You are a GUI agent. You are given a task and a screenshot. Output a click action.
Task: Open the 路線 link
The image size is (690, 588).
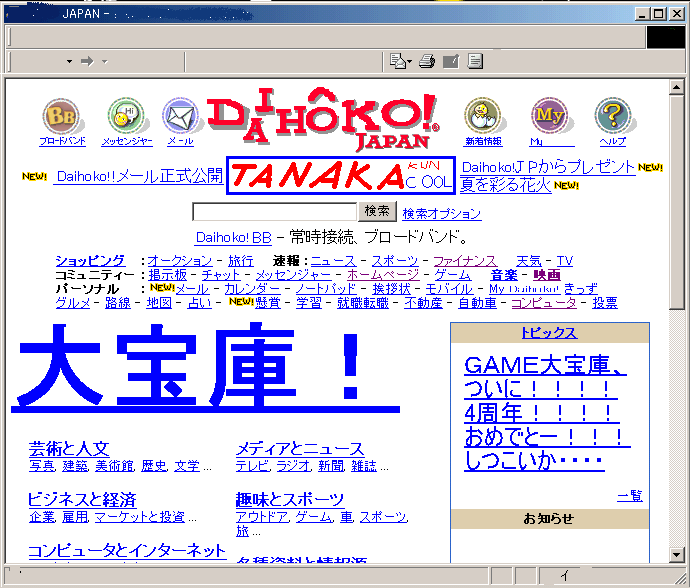tap(117, 303)
